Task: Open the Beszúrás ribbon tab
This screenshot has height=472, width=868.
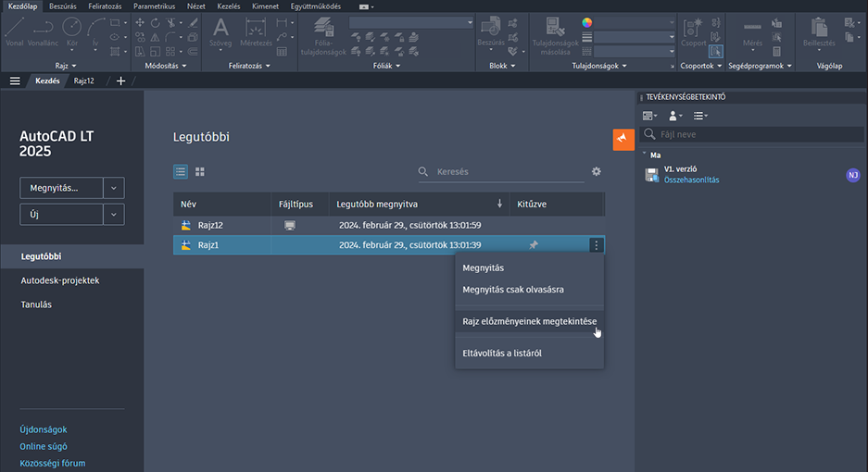Action: pyautogui.click(x=63, y=6)
